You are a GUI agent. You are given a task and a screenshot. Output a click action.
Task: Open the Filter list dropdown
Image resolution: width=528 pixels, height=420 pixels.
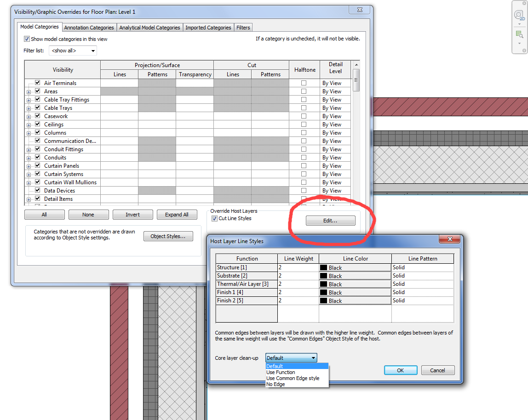(x=73, y=51)
